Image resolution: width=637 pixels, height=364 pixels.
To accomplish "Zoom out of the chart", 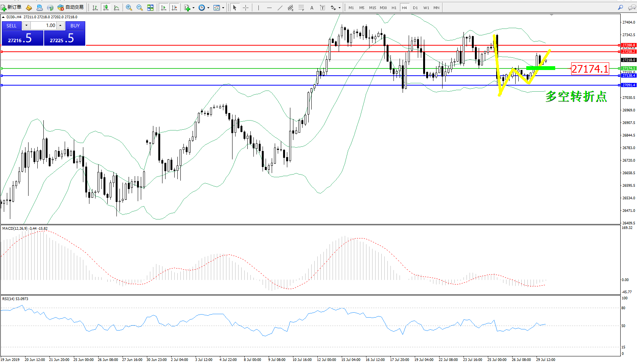I will 140,8.
